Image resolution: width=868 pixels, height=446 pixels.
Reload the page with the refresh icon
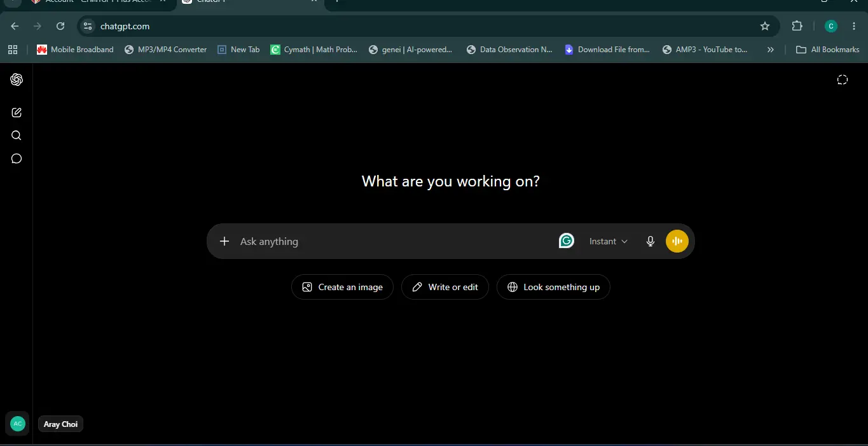[60, 26]
